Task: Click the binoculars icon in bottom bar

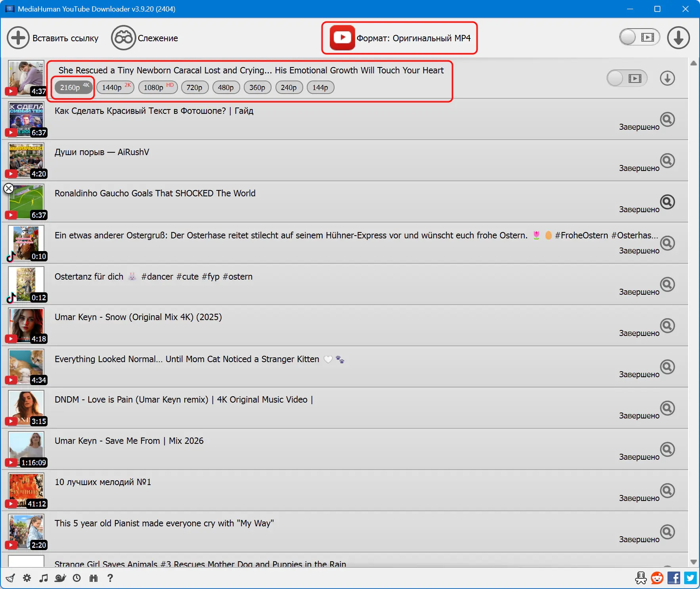Action: click(94, 578)
